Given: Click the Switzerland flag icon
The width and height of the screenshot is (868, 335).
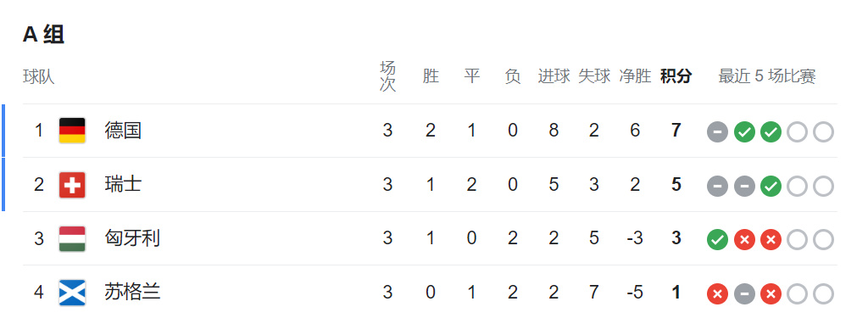Looking at the screenshot, I should point(72,184).
